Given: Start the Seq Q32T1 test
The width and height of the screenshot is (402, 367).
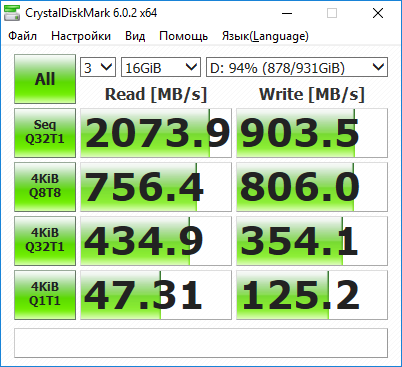Looking at the screenshot, I should (45, 133).
